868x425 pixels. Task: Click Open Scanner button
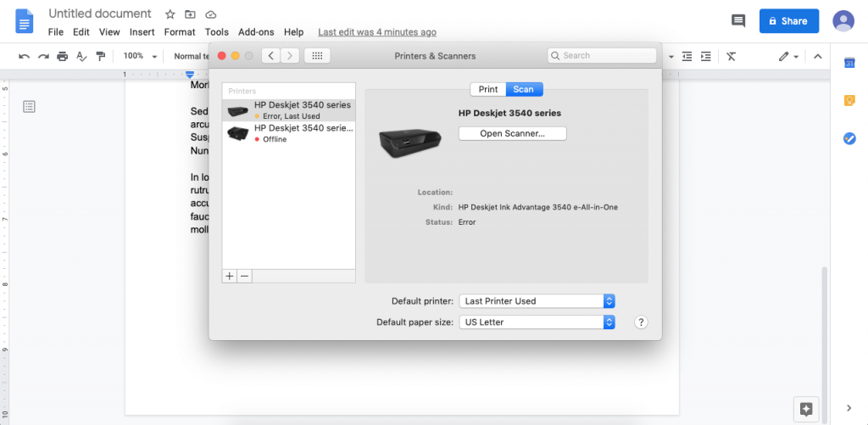click(x=513, y=133)
